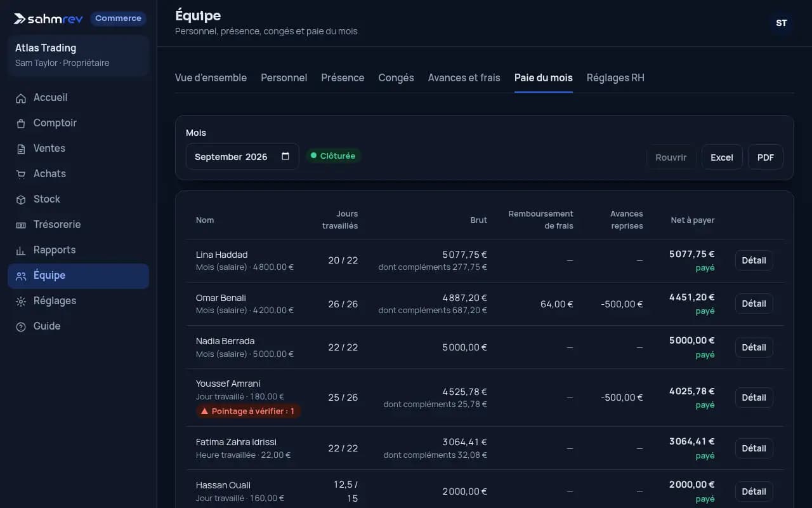Click the Rapports chart icon
This screenshot has height=508, width=812.
[x=21, y=250]
